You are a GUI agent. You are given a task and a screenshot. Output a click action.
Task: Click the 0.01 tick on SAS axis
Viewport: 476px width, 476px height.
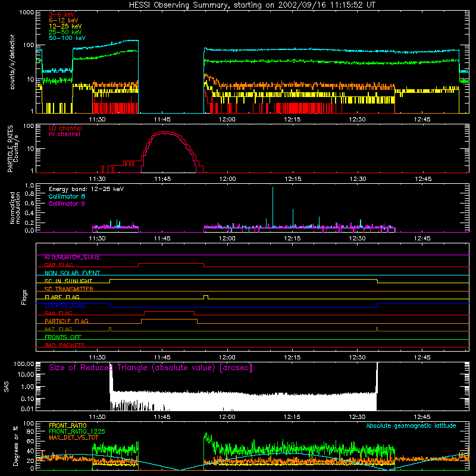coord(27,409)
